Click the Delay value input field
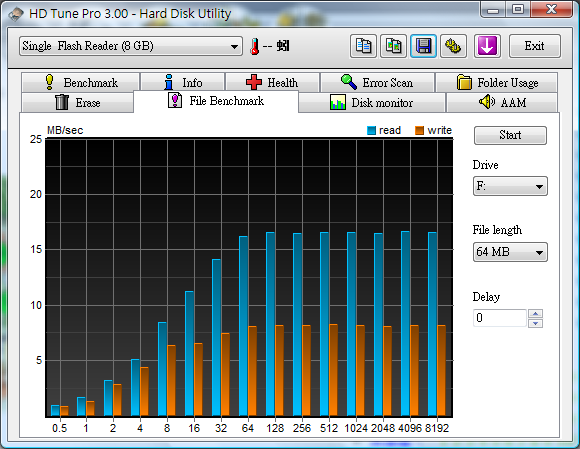This screenshot has width=580, height=449. pos(499,318)
